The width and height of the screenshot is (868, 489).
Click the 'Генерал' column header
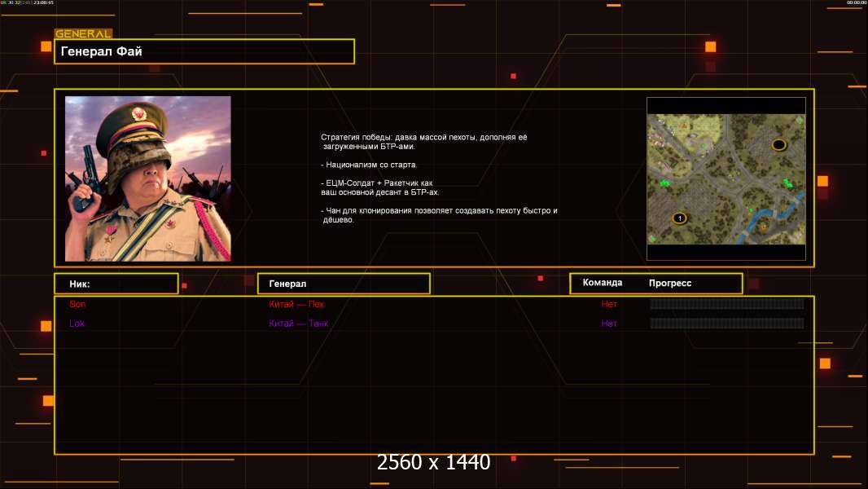pyautogui.click(x=344, y=284)
